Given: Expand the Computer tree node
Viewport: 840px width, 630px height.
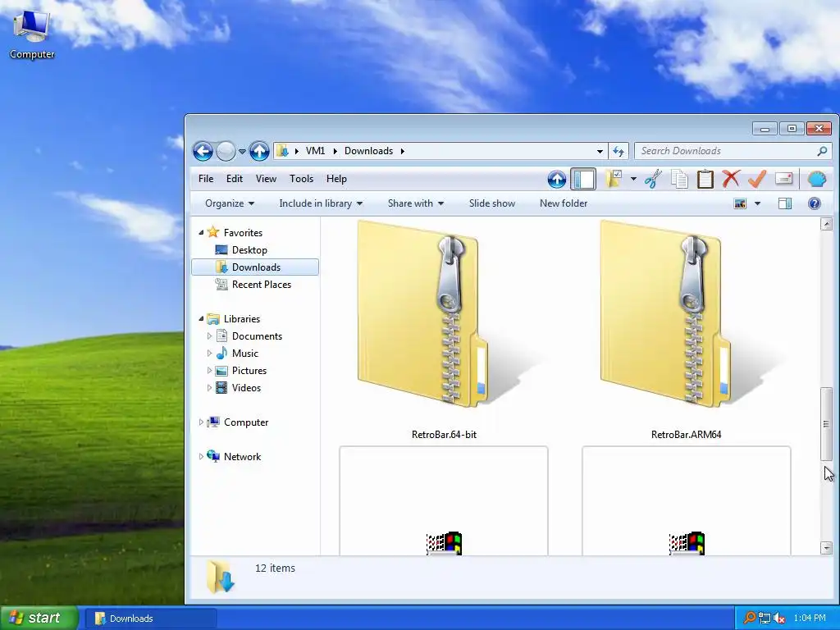Looking at the screenshot, I should pyautogui.click(x=201, y=422).
